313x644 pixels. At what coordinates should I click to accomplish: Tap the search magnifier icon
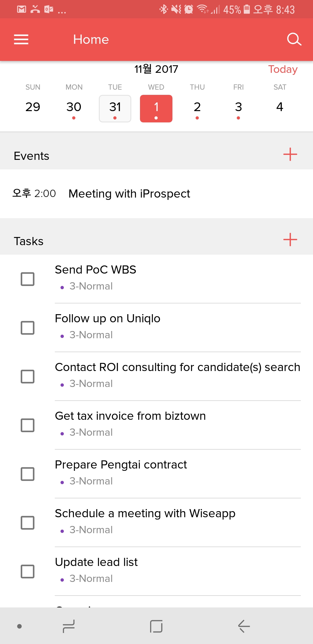point(294,39)
